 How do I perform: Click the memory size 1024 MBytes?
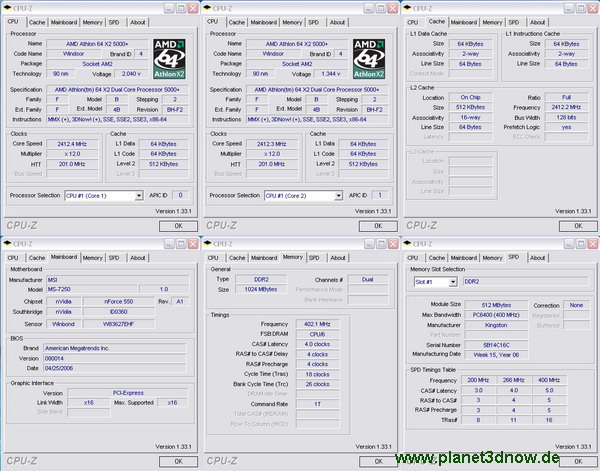coord(261,290)
